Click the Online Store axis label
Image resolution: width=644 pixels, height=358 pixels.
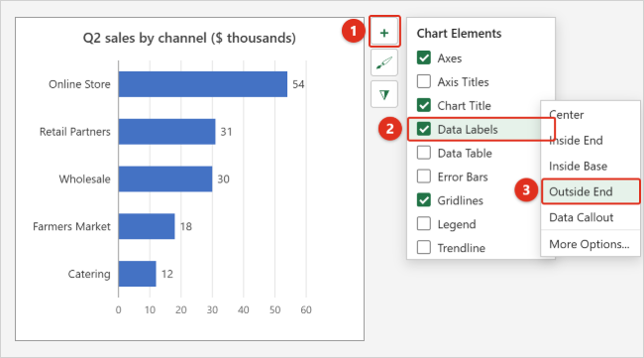[79, 84]
